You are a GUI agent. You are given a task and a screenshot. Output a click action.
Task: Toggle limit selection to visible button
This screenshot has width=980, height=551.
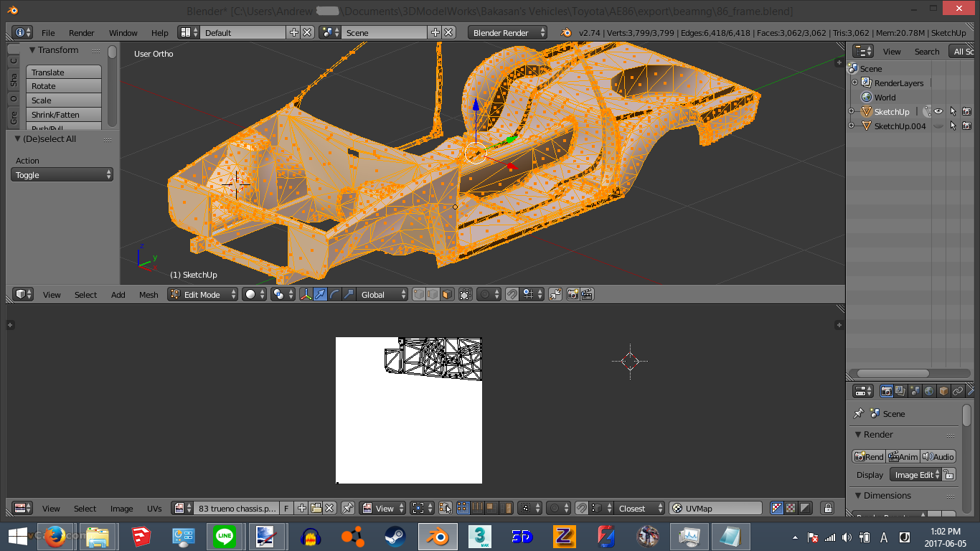tap(466, 295)
